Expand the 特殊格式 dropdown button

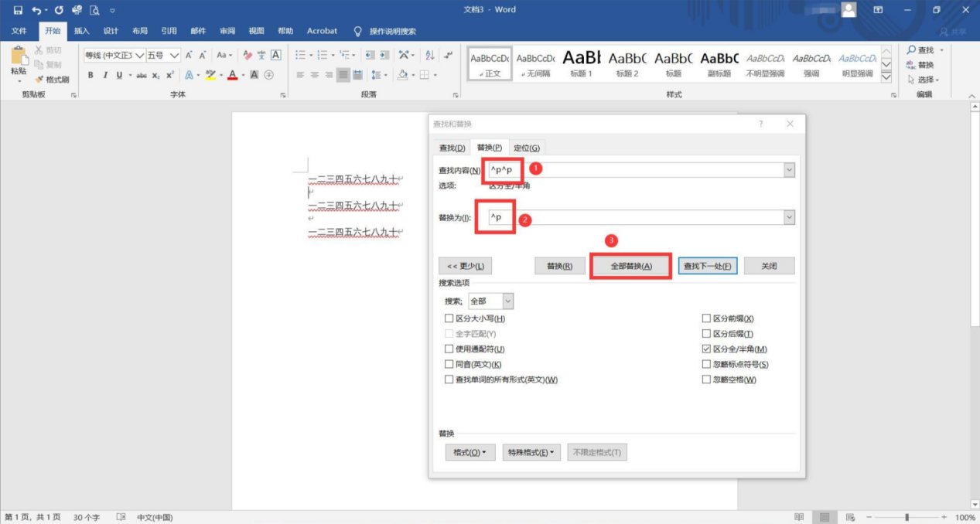pyautogui.click(x=531, y=452)
